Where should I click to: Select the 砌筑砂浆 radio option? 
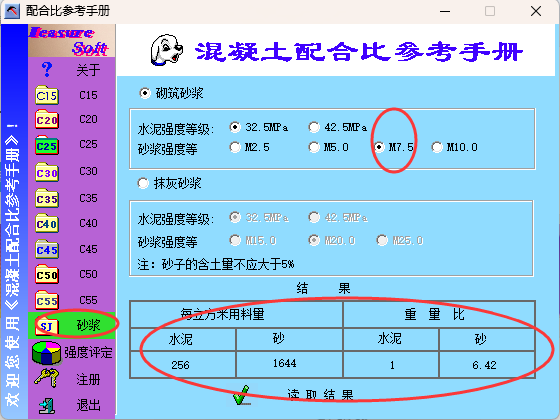(x=145, y=94)
